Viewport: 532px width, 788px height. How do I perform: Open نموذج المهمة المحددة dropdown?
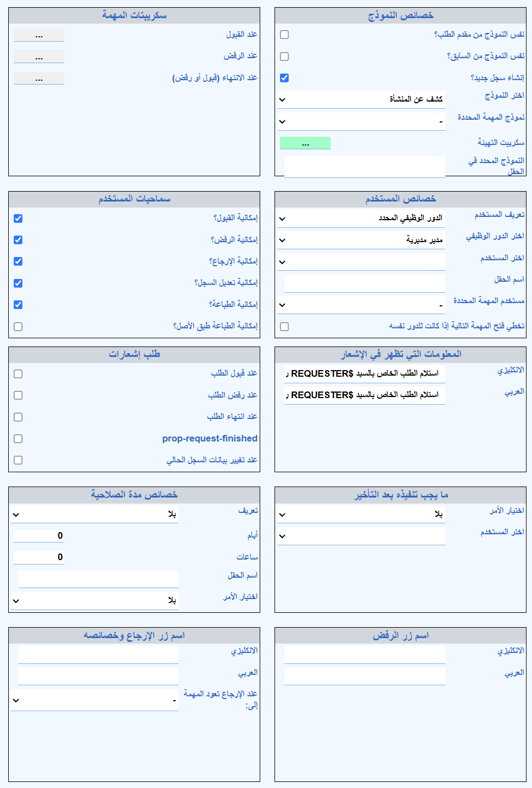361,121
